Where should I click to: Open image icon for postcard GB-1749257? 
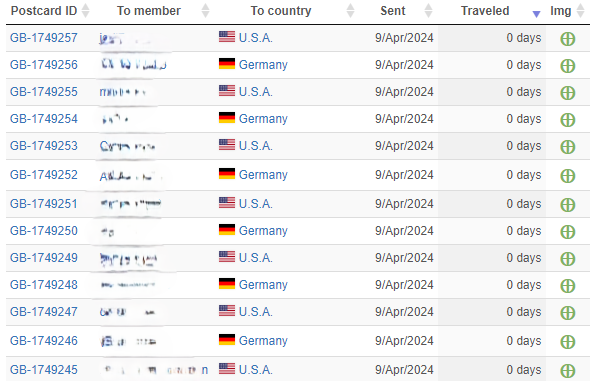tap(567, 39)
